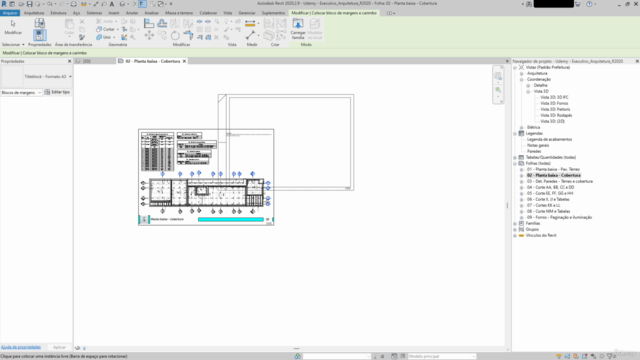
Task: Click the Open file icon in quick access toolbar
Action: 21,4
